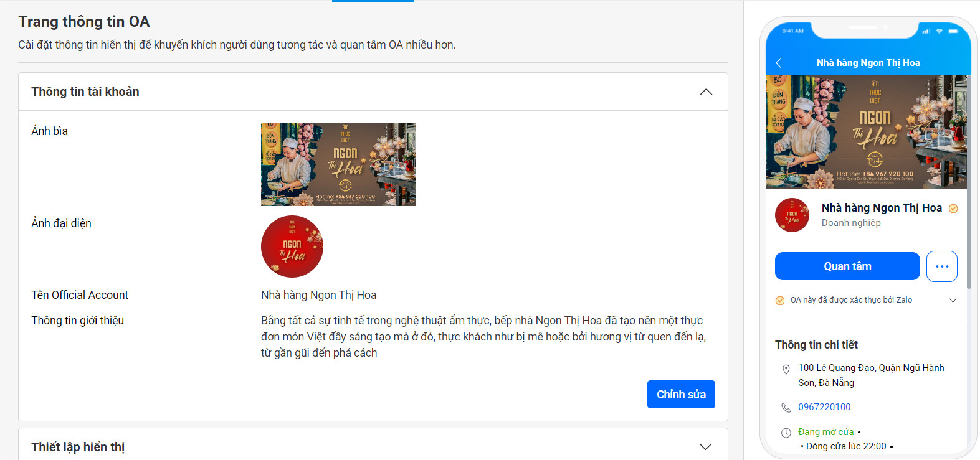Click the phone handset icon
The image size is (980, 460).
click(x=786, y=408)
